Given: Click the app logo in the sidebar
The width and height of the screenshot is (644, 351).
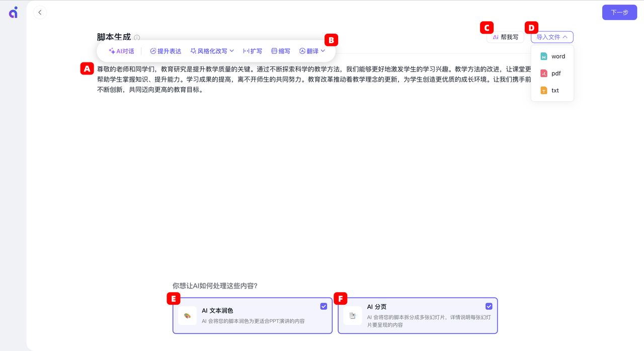Looking at the screenshot, I should tap(13, 12).
